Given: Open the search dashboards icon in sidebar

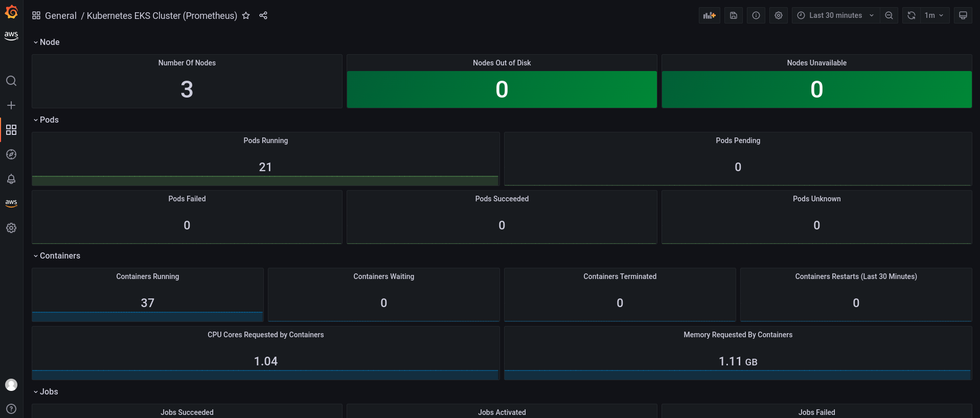Looking at the screenshot, I should 11,81.
